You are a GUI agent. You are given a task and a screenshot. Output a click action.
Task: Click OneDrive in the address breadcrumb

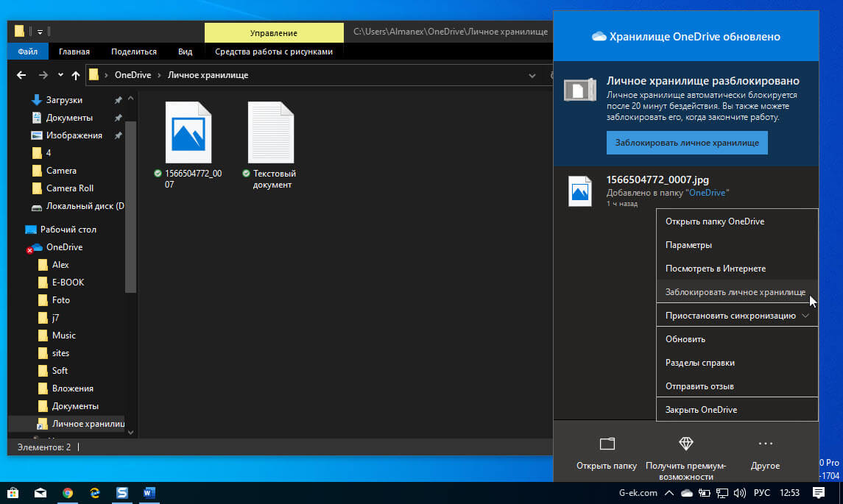pos(133,75)
